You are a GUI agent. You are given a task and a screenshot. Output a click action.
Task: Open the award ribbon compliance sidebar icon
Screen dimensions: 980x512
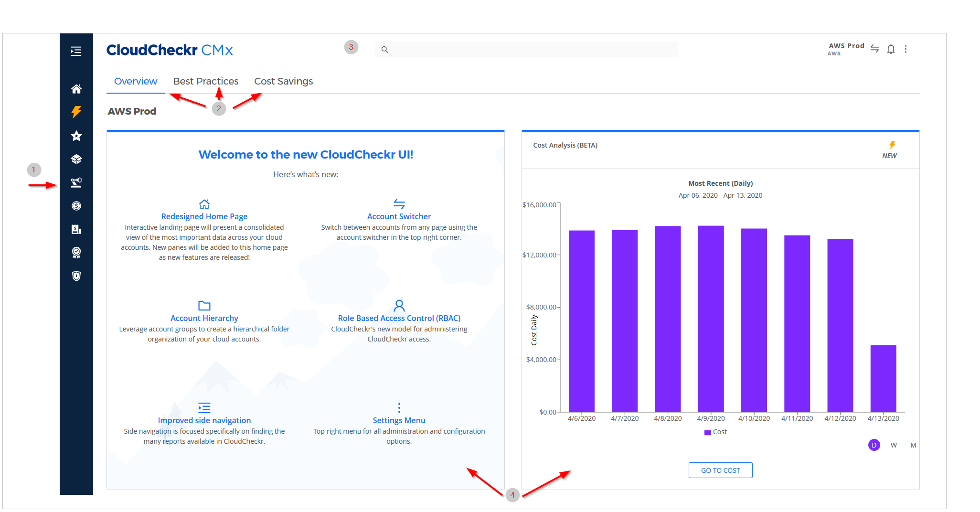(76, 253)
